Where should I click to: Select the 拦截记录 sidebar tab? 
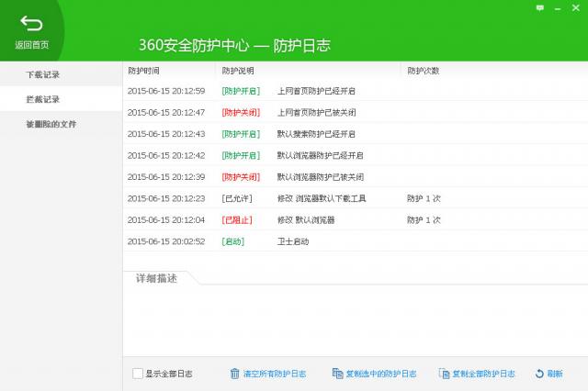point(43,99)
